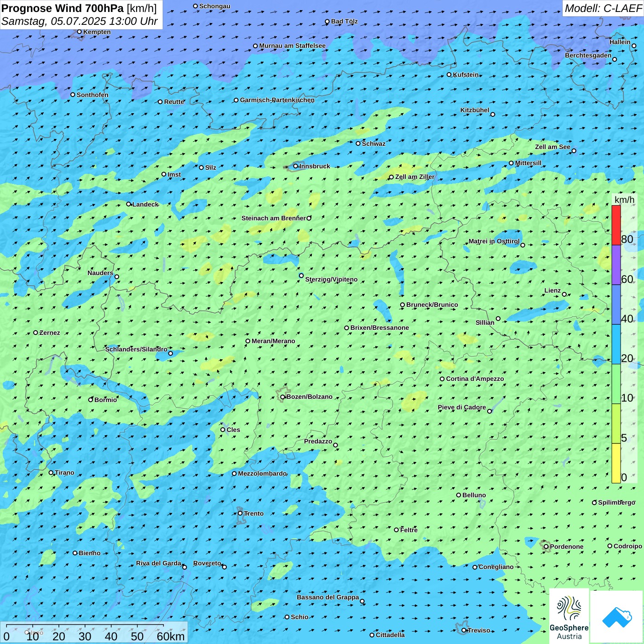
Task: Click the GeoSphere Austria logo
Action: click(569, 616)
